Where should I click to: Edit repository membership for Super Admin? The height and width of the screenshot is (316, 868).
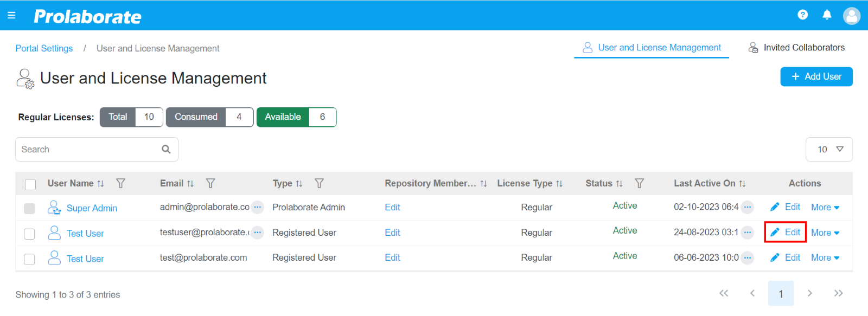[x=392, y=207]
